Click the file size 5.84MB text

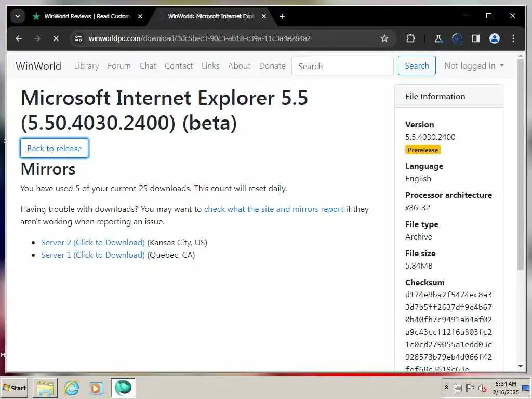click(x=419, y=266)
